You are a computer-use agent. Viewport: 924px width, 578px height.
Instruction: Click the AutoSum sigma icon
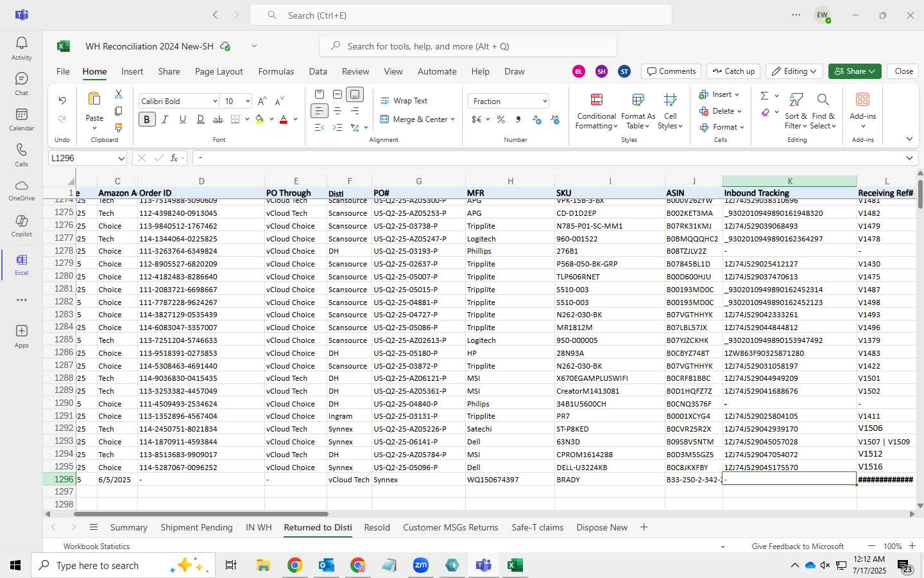click(x=764, y=96)
